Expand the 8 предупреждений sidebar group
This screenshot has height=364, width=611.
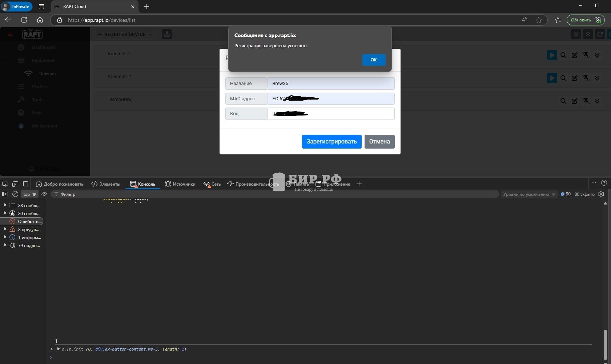point(5,229)
